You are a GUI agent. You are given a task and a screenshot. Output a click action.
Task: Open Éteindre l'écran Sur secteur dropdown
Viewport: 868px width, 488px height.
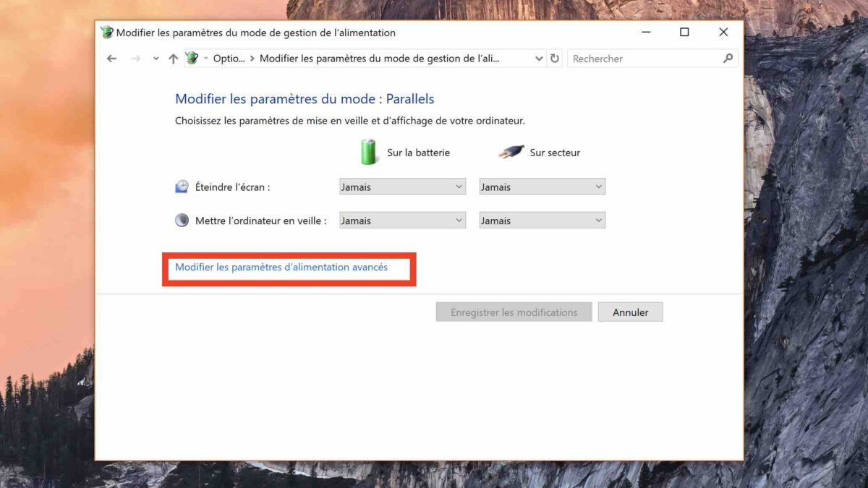pos(542,187)
